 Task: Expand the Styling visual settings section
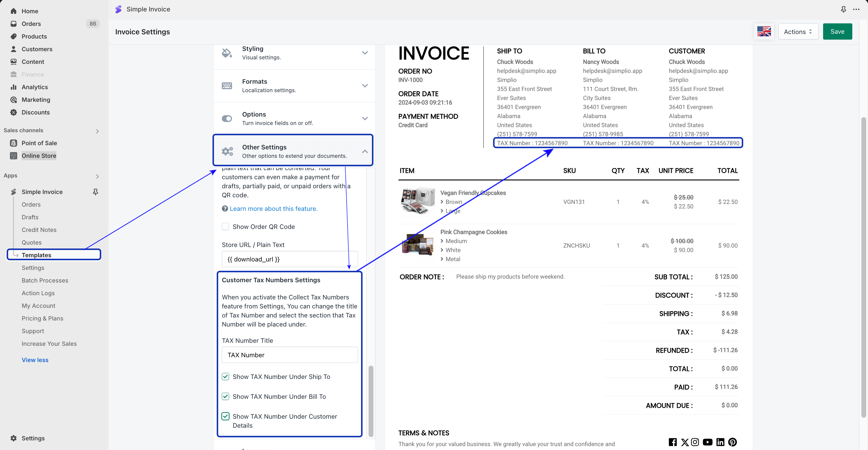(x=365, y=53)
